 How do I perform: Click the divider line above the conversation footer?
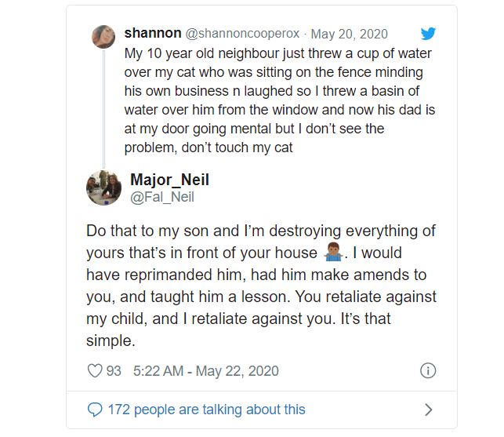pyautogui.click(x=261, y=390)
